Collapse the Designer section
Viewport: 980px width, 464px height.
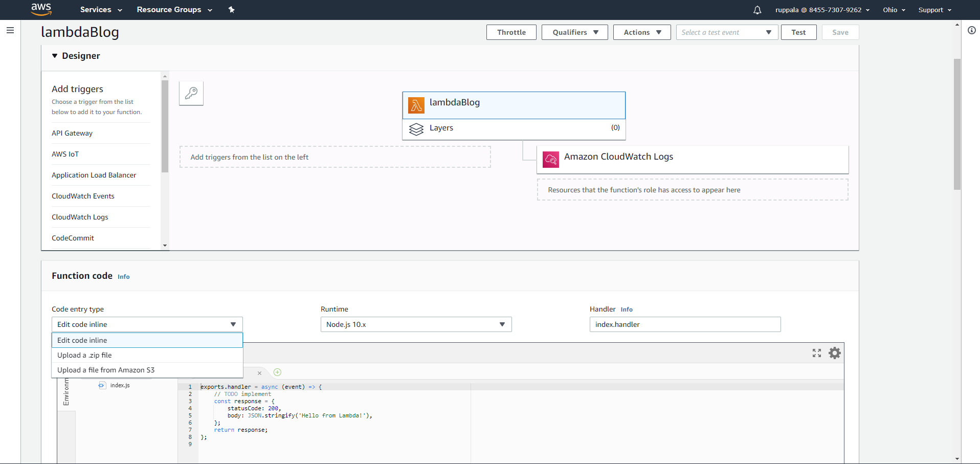tap(55, 56)
